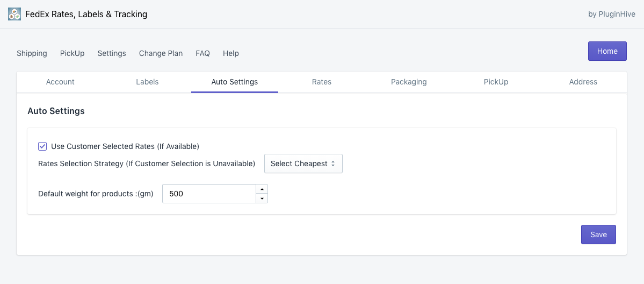Click the default weight input field

point(209,194)
